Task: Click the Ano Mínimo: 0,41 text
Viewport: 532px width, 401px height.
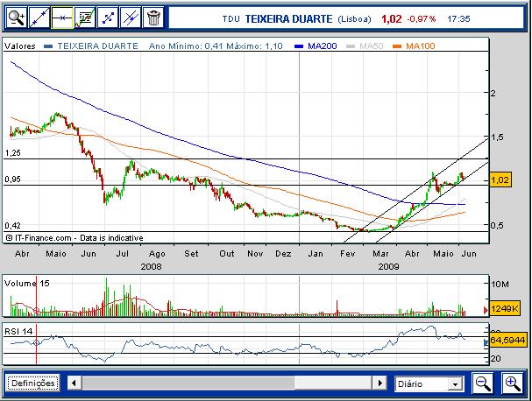Action: [x=187, y=46]
